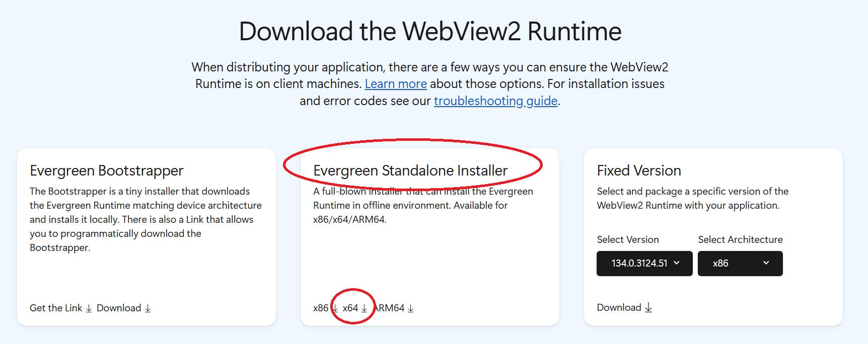Image resolution: width=868 pixels, height=344 pixels.
Task: Select the Evergreen Bootstrapper heading
Action: tap(107, 170)
